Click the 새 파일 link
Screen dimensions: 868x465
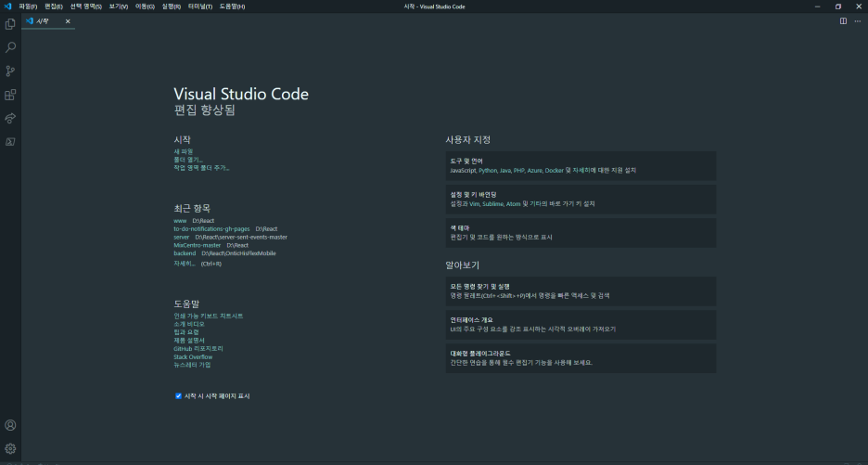[x=184, y=151]
